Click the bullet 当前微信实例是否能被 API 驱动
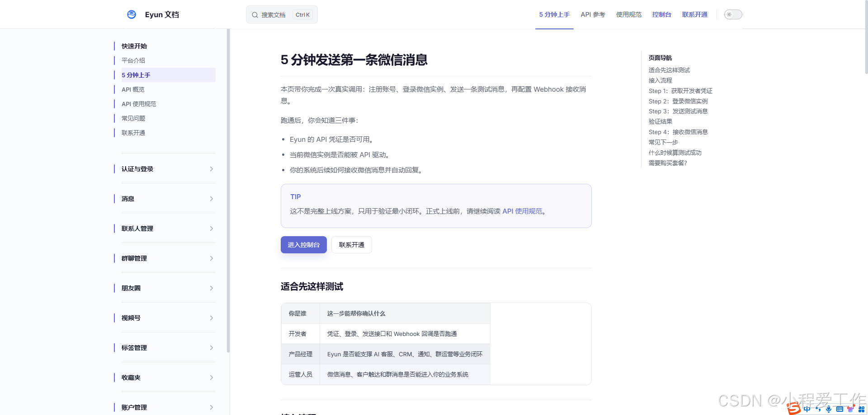 point(340,155)
